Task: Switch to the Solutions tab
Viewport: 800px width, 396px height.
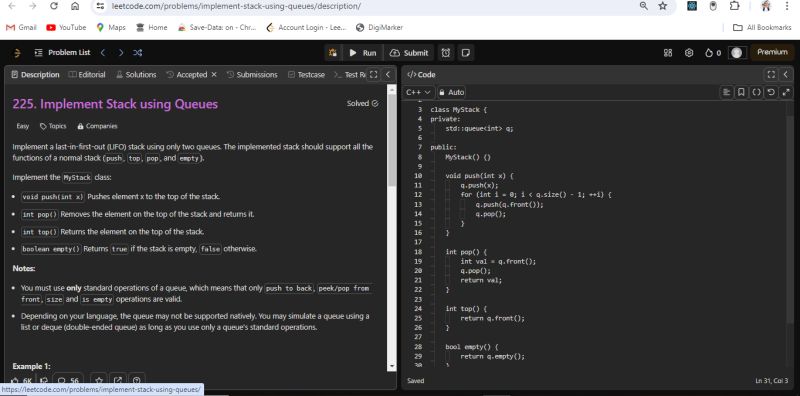Action: (136, 75)
